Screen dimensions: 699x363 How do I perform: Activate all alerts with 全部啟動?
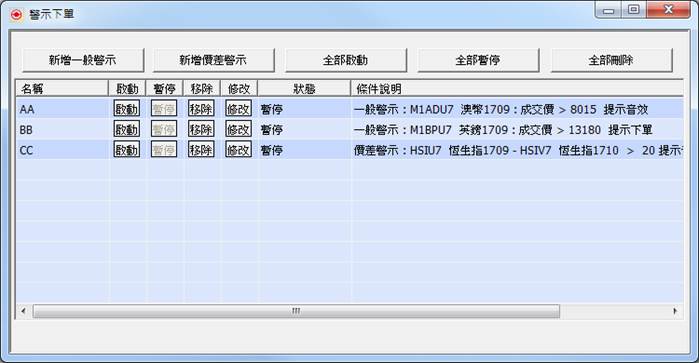click(x=345, y=60)
